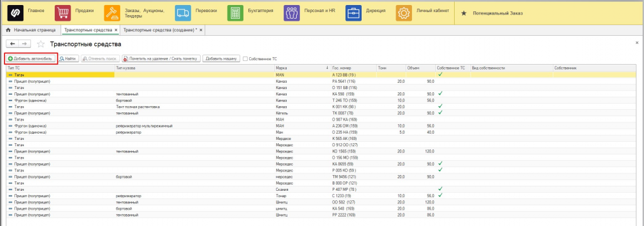
Task: Open the Личный кабинет gear icon
Action: click(x=404, y=13)
